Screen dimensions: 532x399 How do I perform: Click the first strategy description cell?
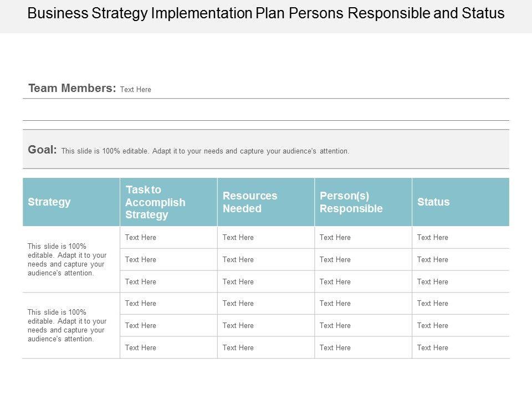coord(67,259)
